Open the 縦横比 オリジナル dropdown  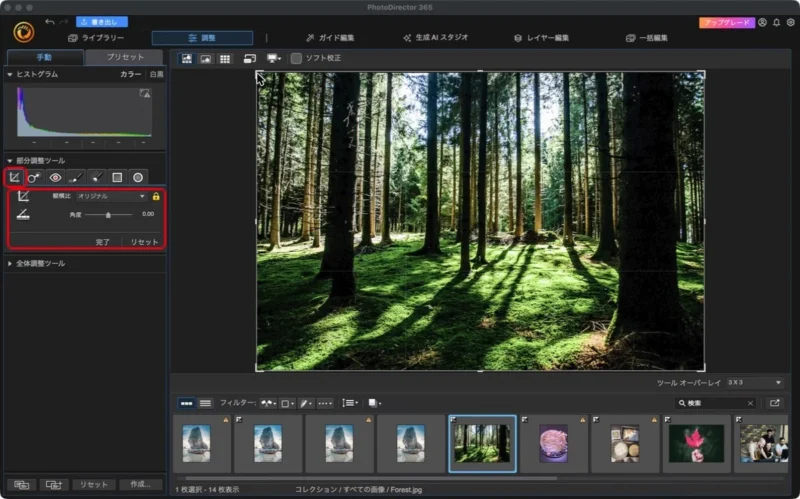pyautogui.click(x=111, y=196)
